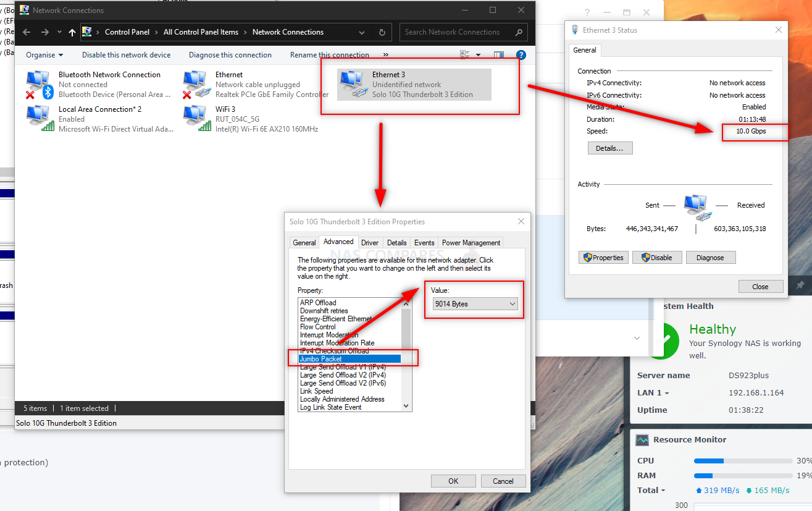Viewport: 812px width, 511px height.
Task: Show more toolbar commands chevron
Action: coord(386,55)
